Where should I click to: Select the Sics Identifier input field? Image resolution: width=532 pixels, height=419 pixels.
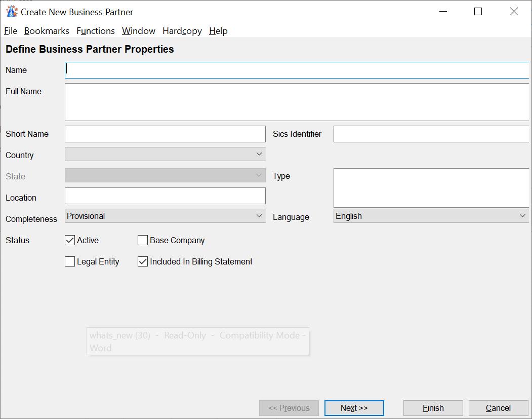click(x=431, y=134)
